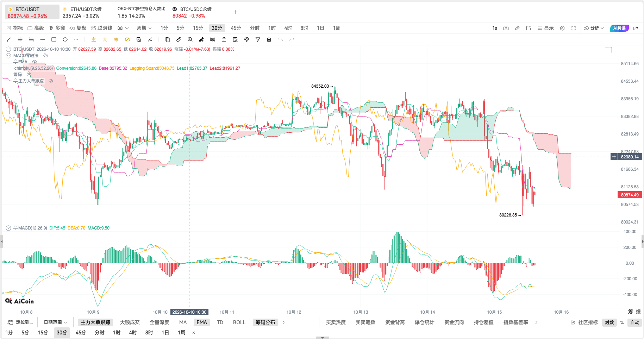Click the share arrow icon
Viewport: 644px width, 339px height.
click(x=636, y=28)
